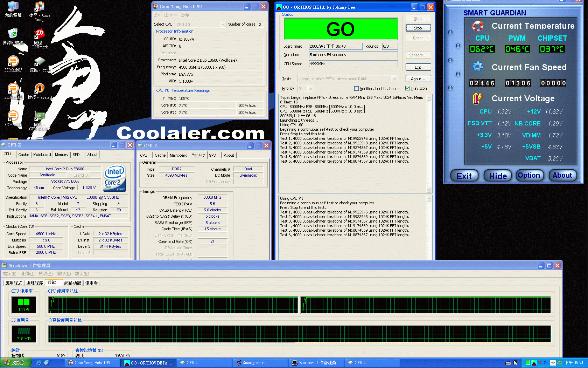Open the Select CPU dropdown in Core Temp
588x368 pixels.
point(223,24)
